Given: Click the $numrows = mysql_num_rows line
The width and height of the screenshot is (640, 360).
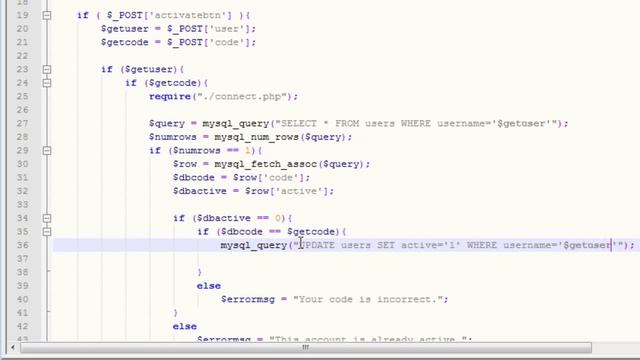Looking at the screenshot, I should [250, 137].
